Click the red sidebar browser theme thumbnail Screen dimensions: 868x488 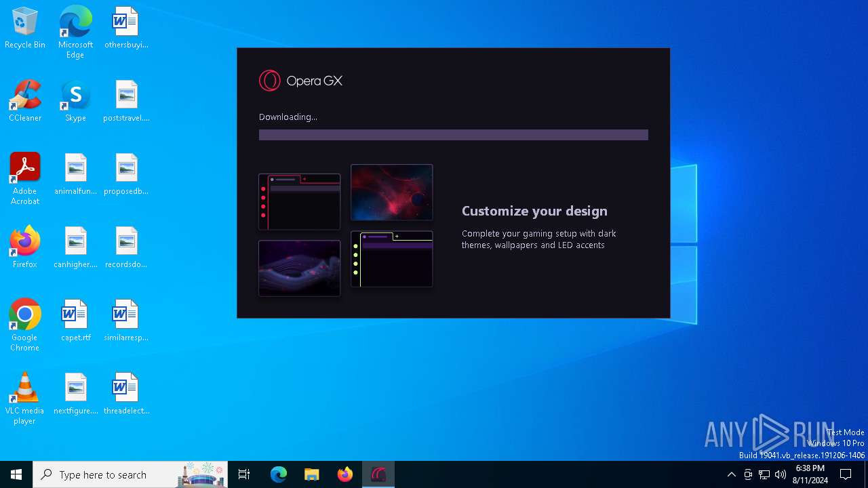click(299, 201)
